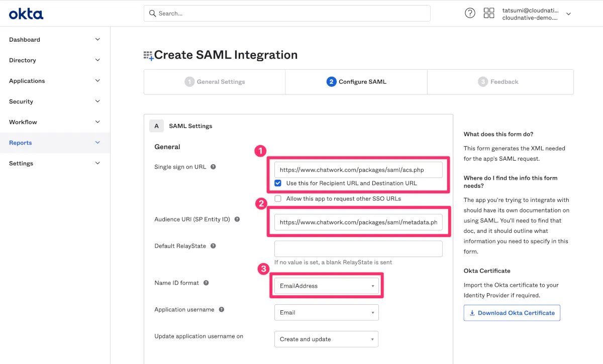Screen dimensions: 603x364
Task: Open the account dropdown for tatsumi user
Action: pos(568,14)
